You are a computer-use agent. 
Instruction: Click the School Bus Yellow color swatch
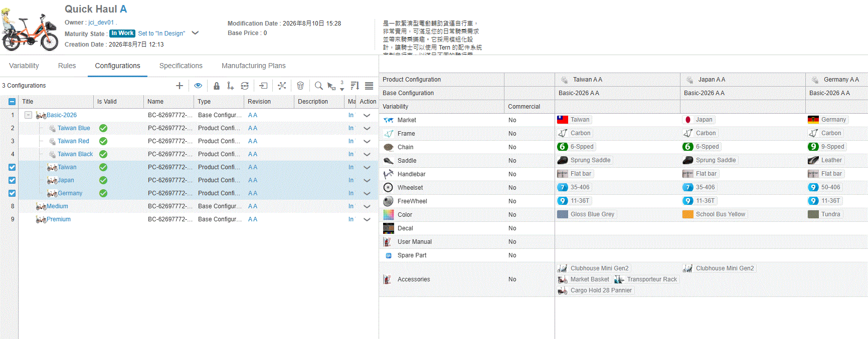click(x=688, y=214)
